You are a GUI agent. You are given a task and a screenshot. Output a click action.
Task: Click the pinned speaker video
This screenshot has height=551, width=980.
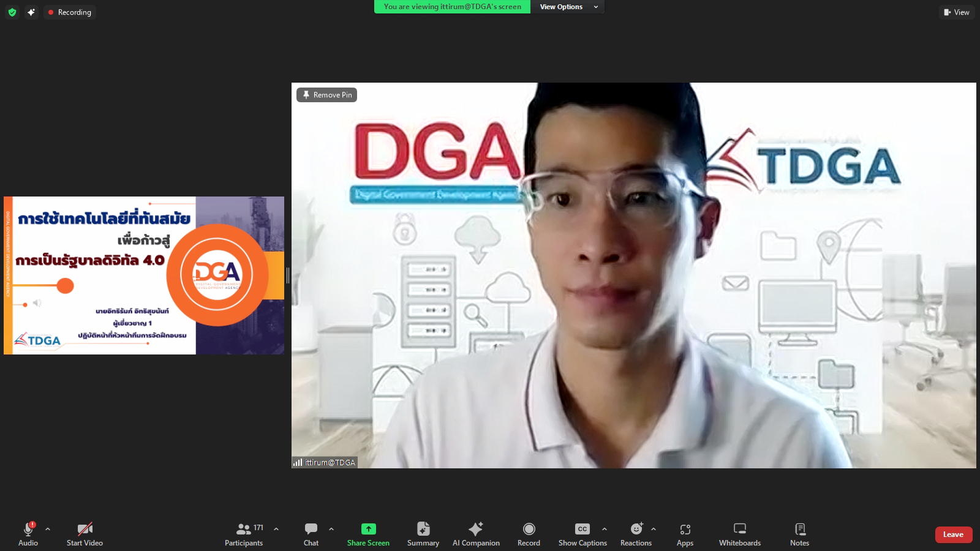[634, 275]
